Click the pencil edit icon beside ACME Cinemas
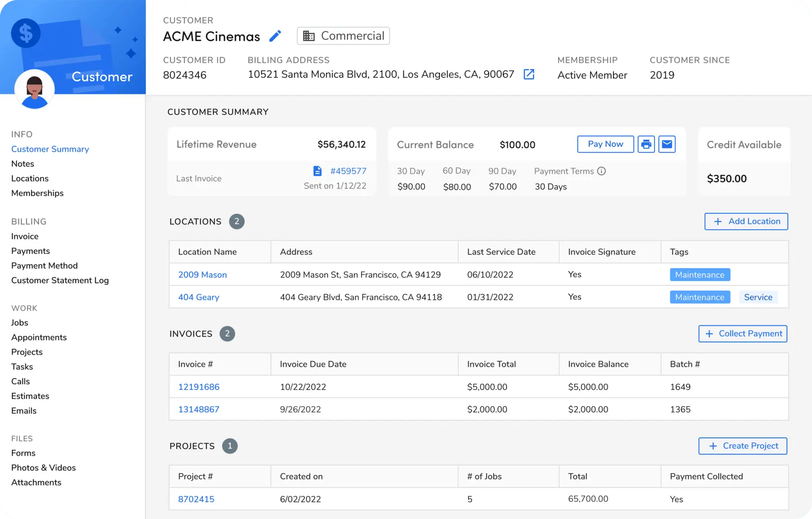The width and height of the screenshot is (812, 519). (275, 36)
